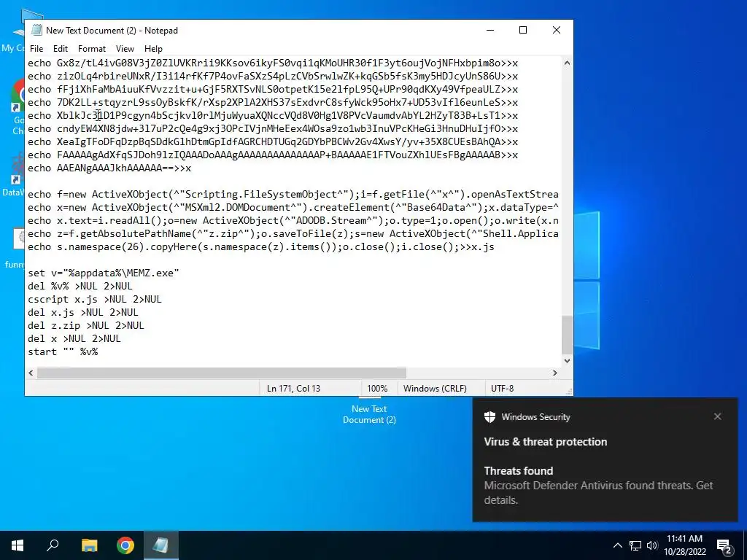Click the line starting 'echo s.namespace(26).copyHere'

coord(261,246)
